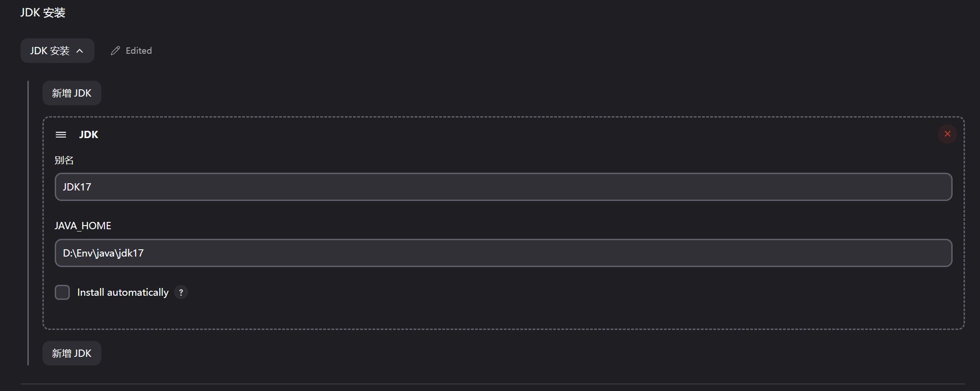Click the JAVA_HOME field label
Image resolution: width=980 pixels, height=391 pixels.
[x=83, y=226]
